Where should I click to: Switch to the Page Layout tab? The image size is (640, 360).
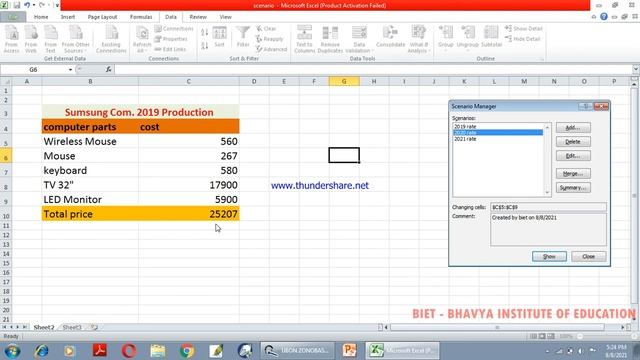click(x=102, y=17)
